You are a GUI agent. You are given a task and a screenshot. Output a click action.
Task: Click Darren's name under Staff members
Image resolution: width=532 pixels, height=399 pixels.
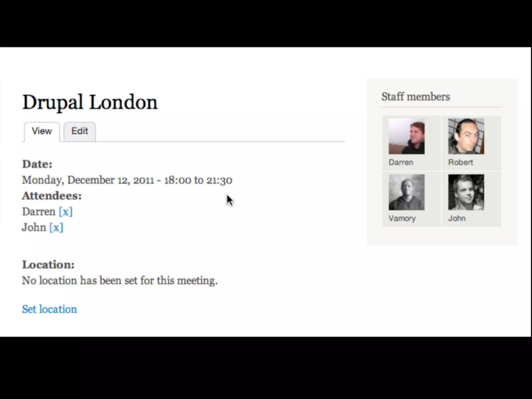point(401,162)
